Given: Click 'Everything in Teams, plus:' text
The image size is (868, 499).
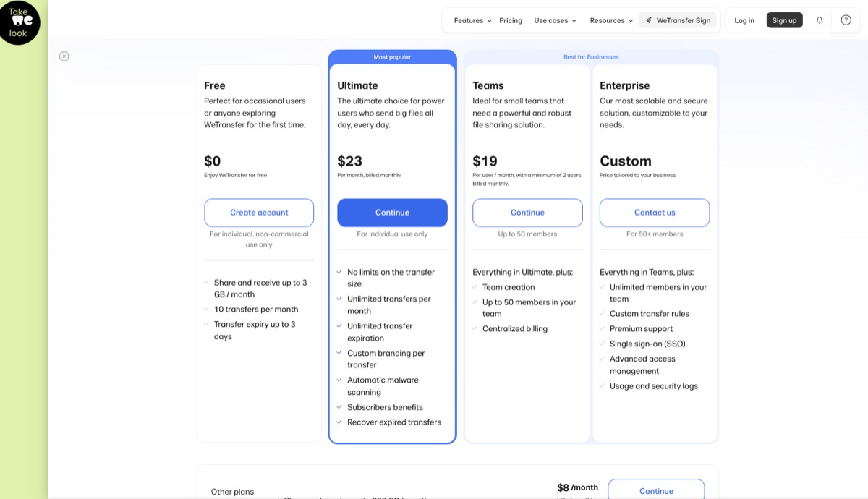Looking at the screenshot, I should coord(647,273).
